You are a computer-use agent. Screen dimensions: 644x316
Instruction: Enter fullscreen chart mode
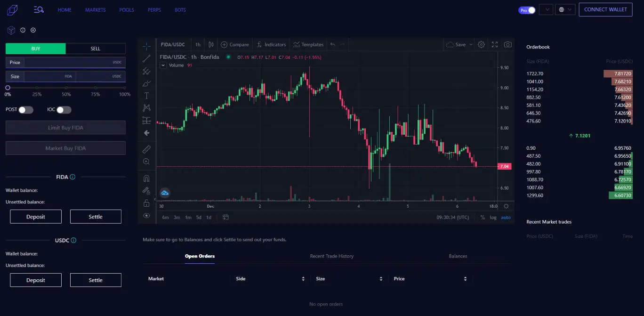click(494, 44)
